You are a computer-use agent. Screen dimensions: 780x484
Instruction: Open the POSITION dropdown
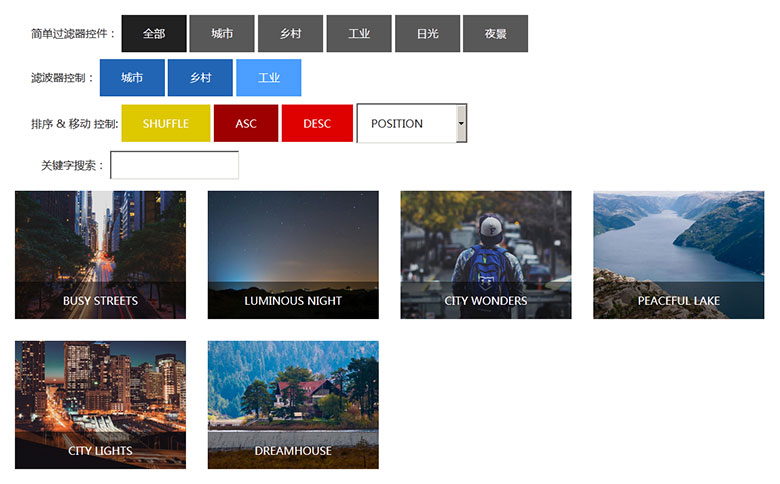(x=412, y=124)
